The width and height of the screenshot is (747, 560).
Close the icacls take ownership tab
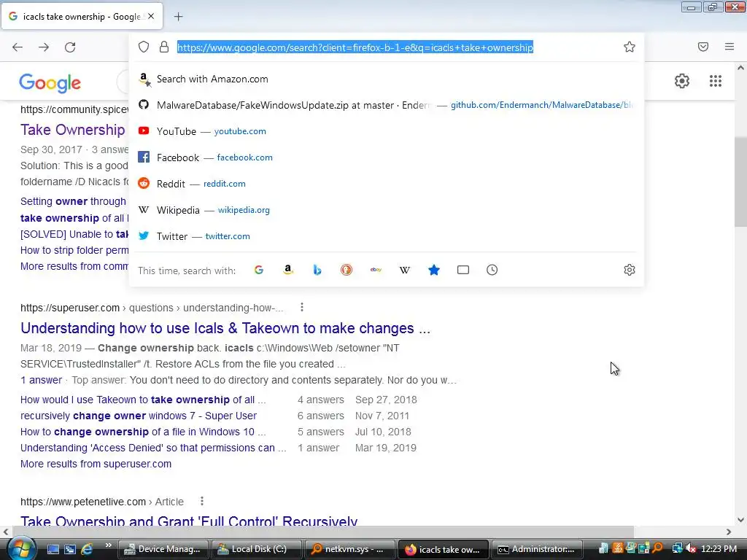tap(151, 16)
